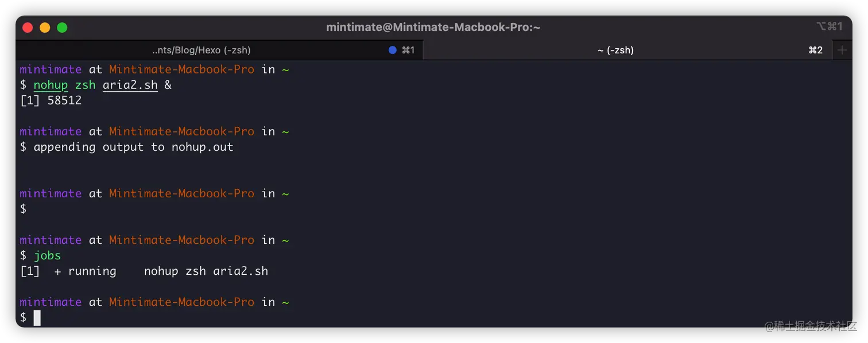This screenshot has height=343, width=868.
Task: Click the ⌥⌘1 window number indicator
Action: tap(829, 26)
